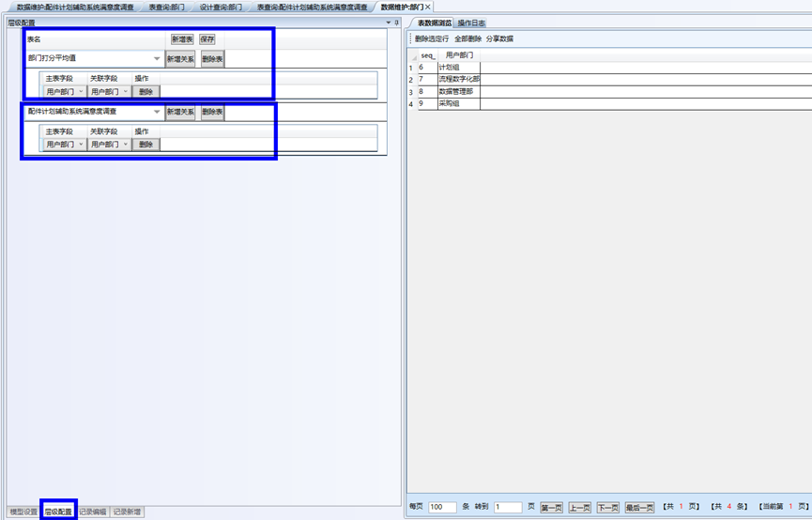Open 关联字段 dropdown under 部门打分平均值
The height and width of the screenshot is (520, 812).
click(109, 92)
